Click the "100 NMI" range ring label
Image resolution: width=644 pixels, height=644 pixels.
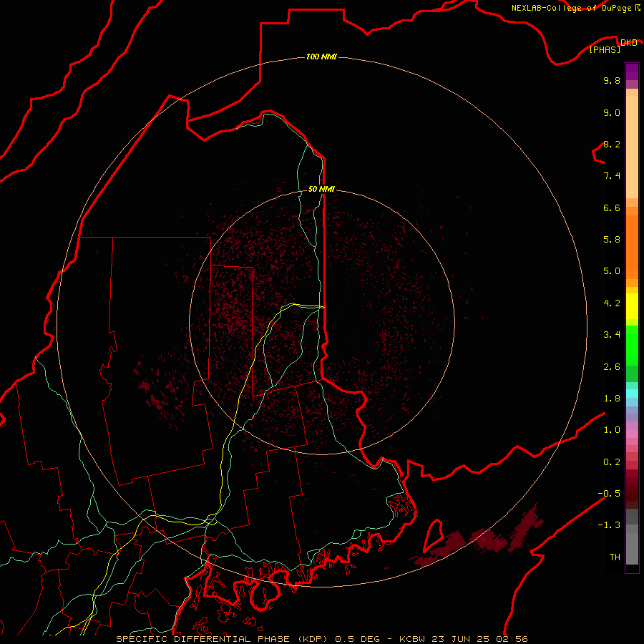coord(321,57)
